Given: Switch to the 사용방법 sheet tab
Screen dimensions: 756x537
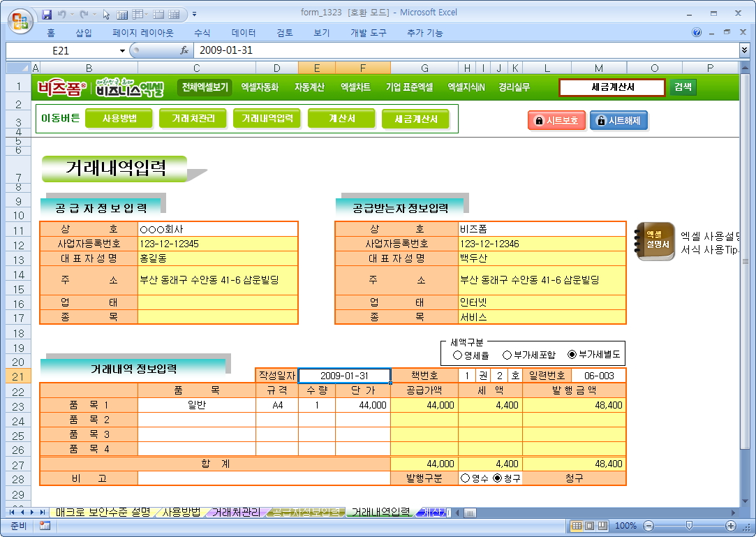Looking at the screenshot, I should (181, 513).
